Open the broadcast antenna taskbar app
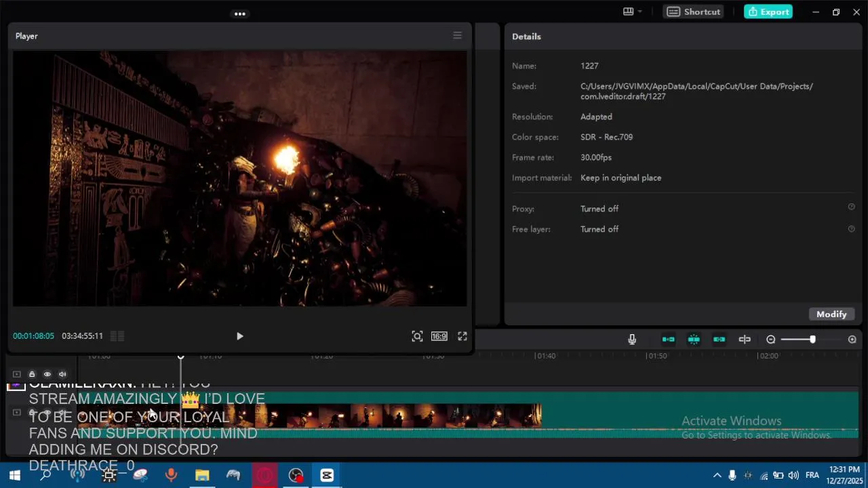This screenshot has height=488, width=868. [x=77, y=475]
